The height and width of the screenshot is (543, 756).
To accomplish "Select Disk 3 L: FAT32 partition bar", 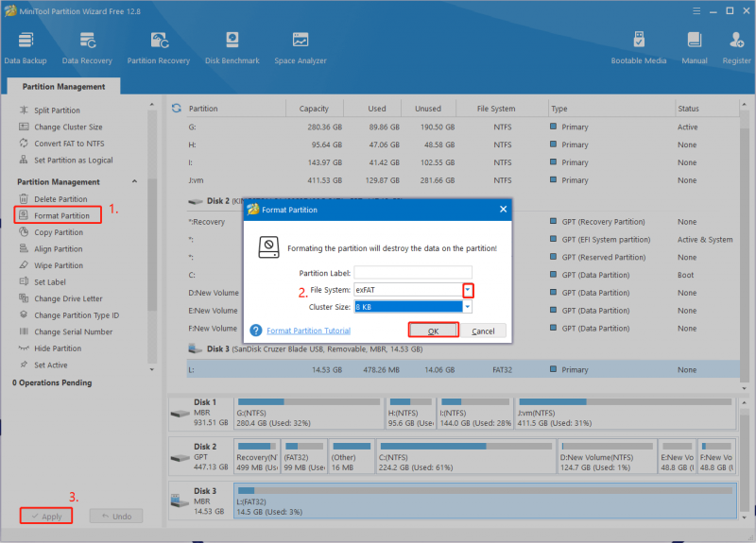I will pyautogui.click(x=485, y=501).
